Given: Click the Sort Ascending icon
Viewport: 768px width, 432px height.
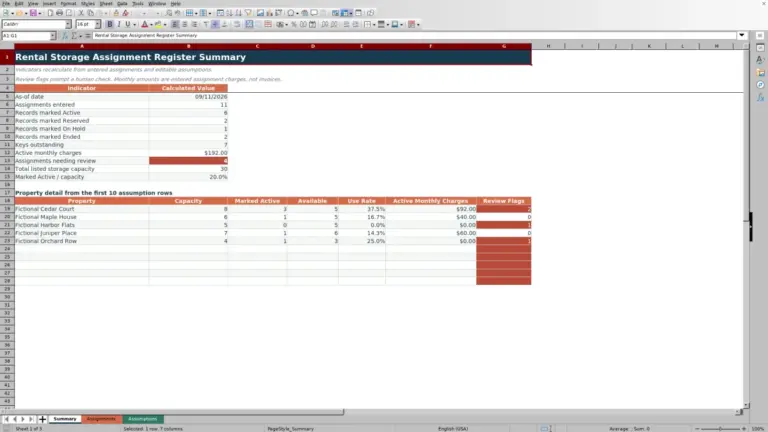Looking at the screenshot, I should coord(229,13).
